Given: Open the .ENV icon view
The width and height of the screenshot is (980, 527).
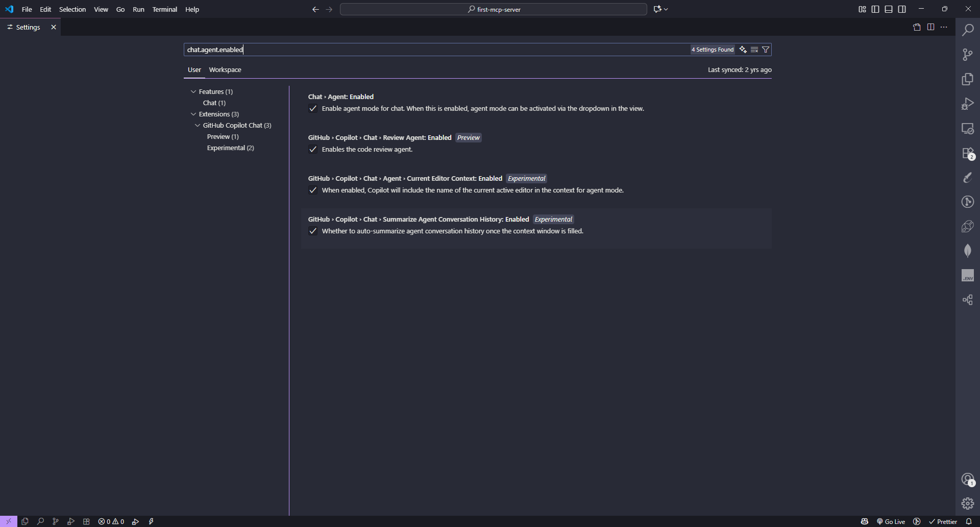Looking at the screenshot, I should [968, 275].
